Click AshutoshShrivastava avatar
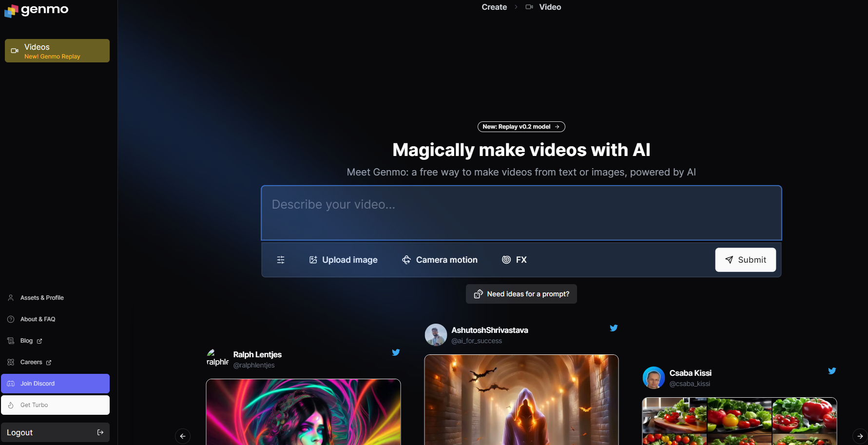Viewport: 868px width, 445px height. (x=436, y=335)
